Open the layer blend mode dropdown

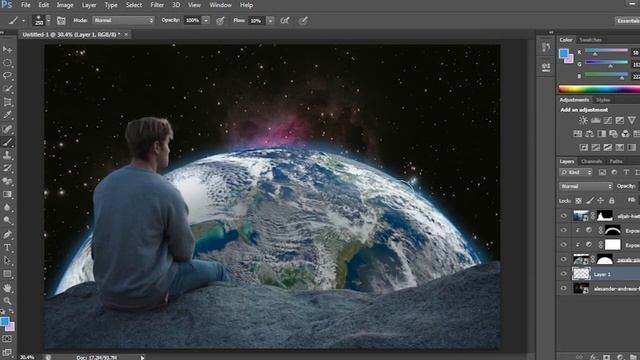tap(586, 186)
